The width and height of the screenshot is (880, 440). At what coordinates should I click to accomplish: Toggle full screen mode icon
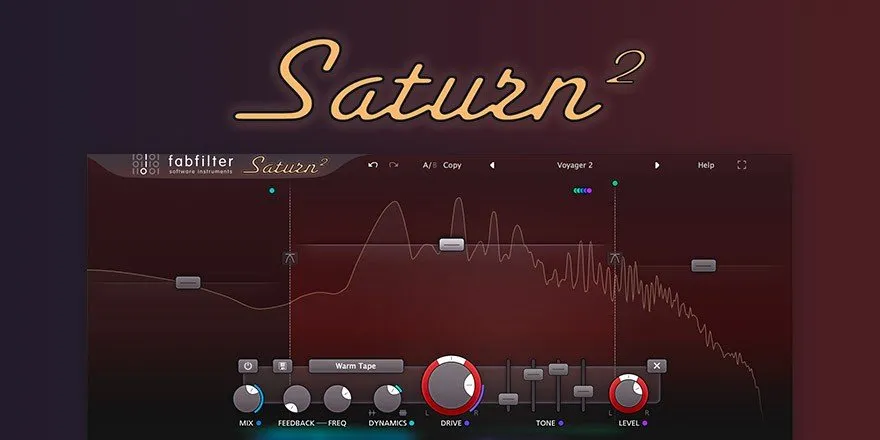741,165
